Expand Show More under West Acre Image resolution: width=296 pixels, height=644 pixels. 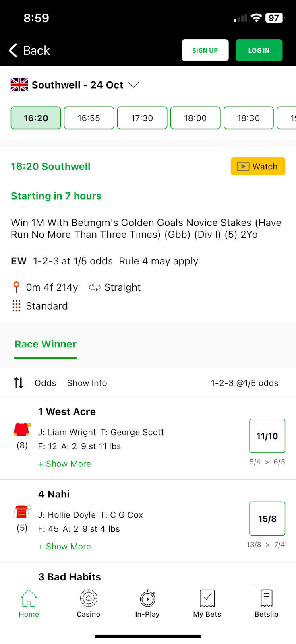point(64,464)
